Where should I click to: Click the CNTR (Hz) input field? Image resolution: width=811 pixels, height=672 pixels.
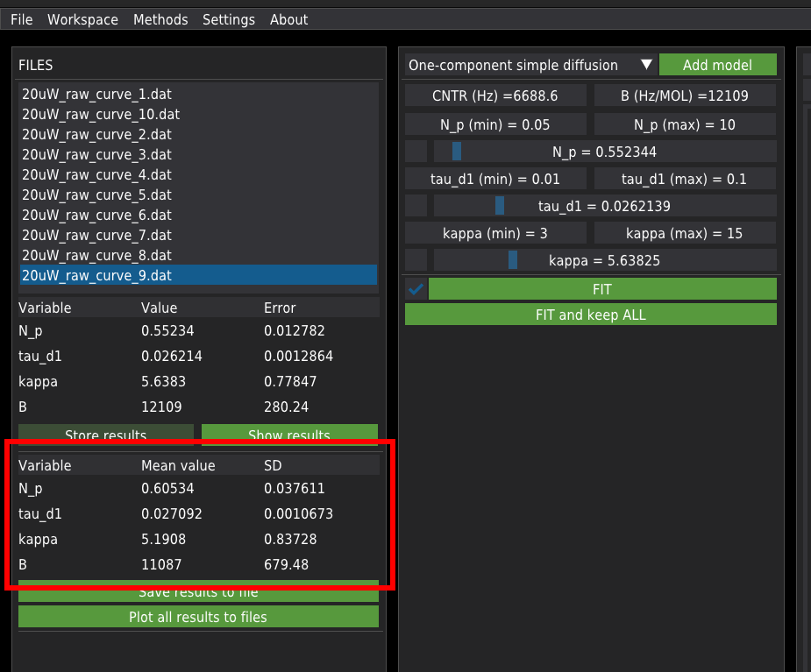point(495,95)
